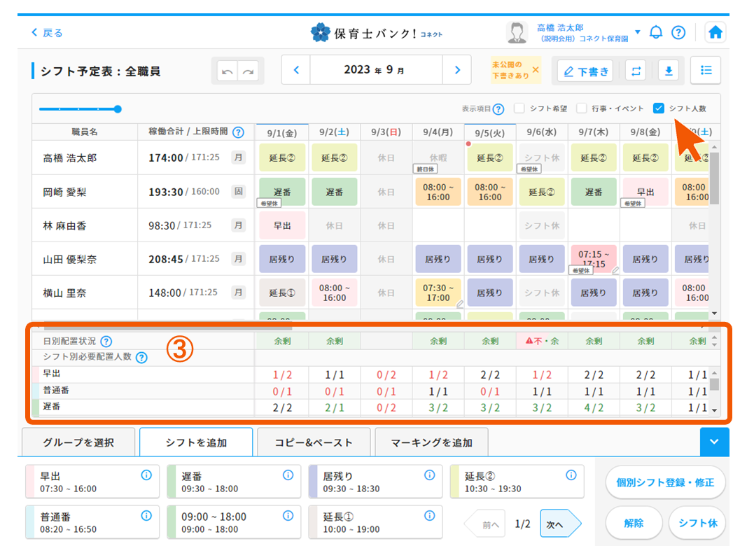Click the download icon button

(668, 71)
